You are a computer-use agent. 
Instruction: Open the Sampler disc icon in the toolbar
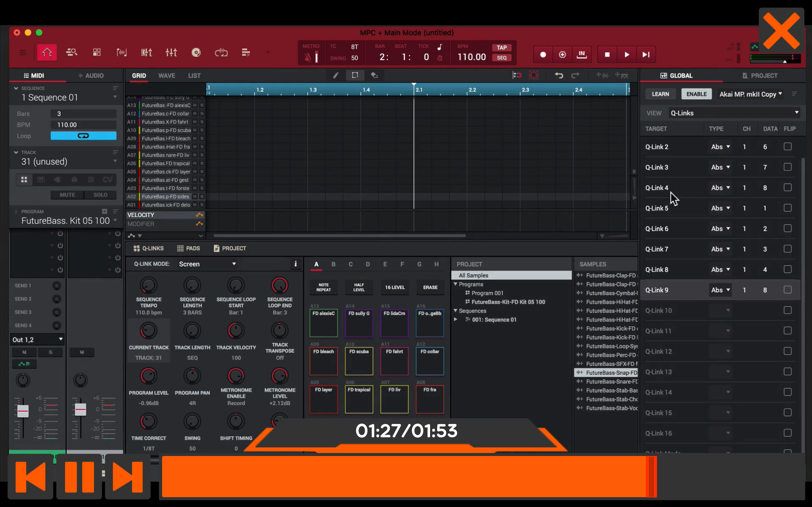tap(197, 52)
